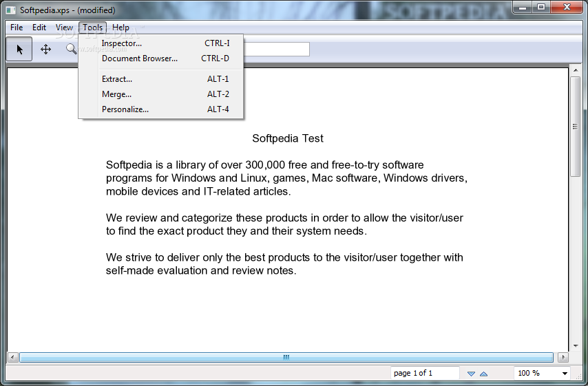Open the Edit menu
This screenshot has height=386, width=588.
coord(39,28)
